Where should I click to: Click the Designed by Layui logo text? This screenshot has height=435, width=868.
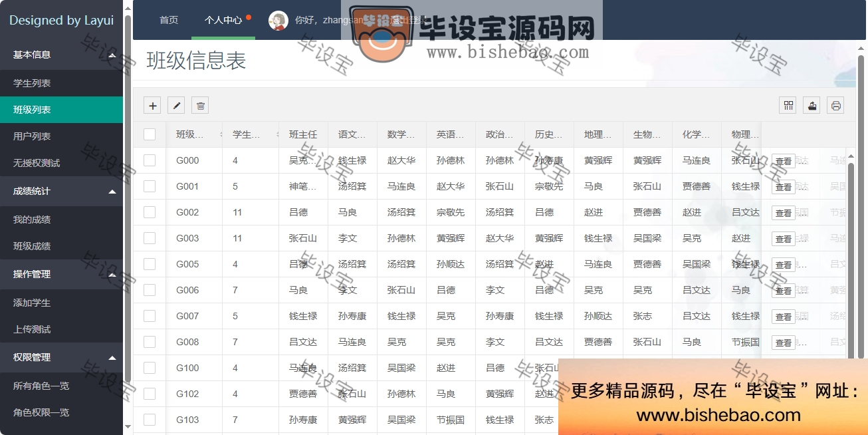61,20
